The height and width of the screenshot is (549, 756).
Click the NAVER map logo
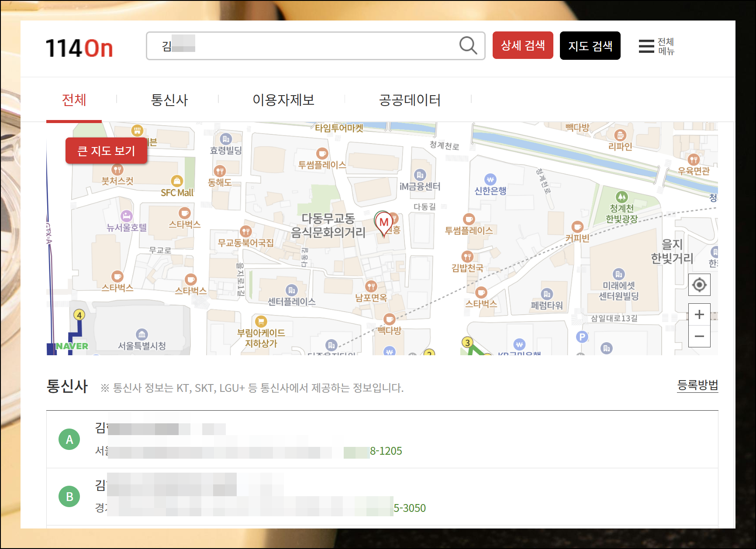tap(72, 346)
